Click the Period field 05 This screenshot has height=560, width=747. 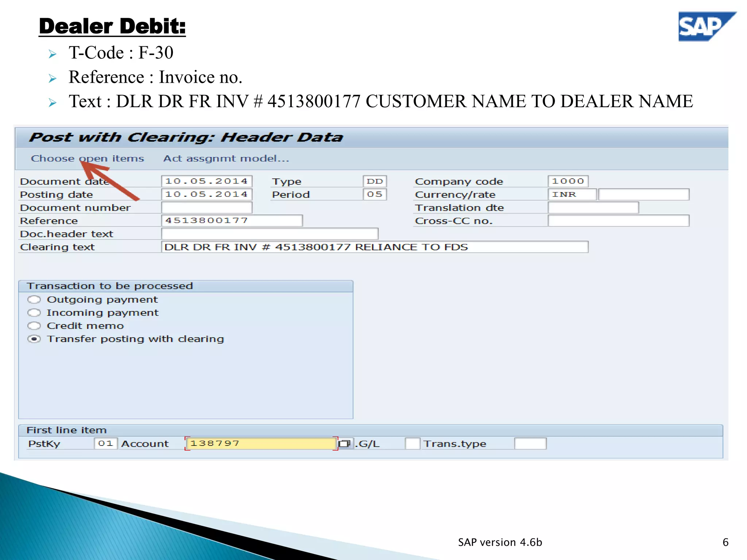click(375, 194)
